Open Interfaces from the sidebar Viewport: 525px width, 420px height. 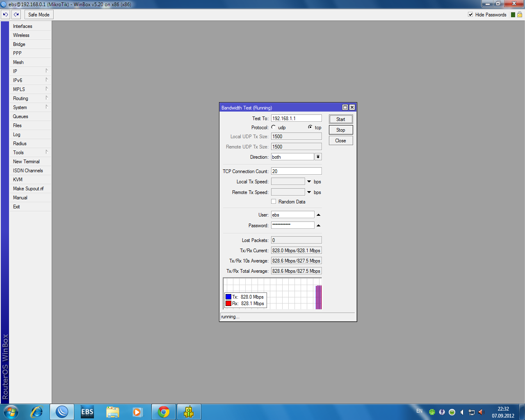[30, 26]
